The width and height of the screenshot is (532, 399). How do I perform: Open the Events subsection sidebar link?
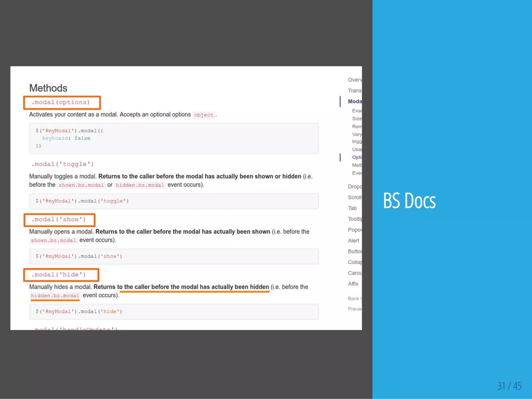click(x=357, y=173)
